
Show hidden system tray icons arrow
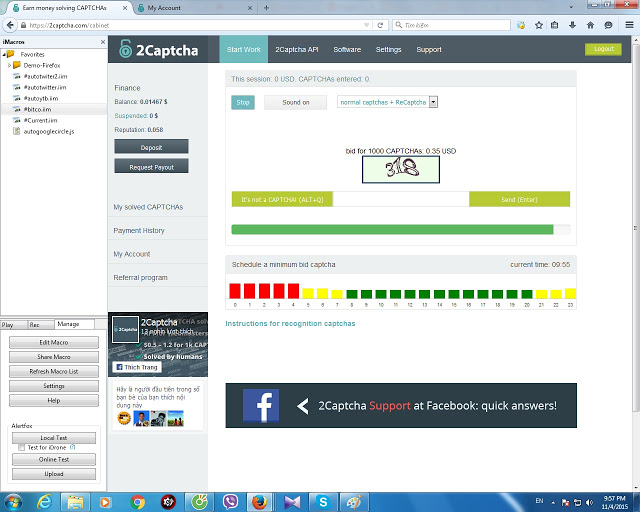(553, 503)
